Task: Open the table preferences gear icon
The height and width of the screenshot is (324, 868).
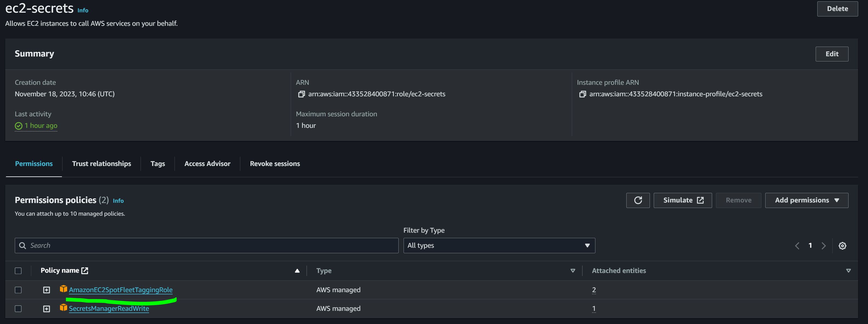Action: pyautogui.click(x=842, y=246)
